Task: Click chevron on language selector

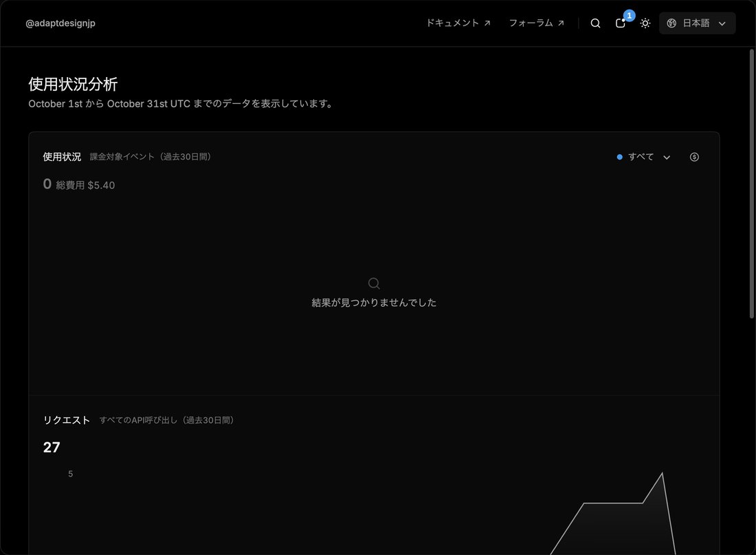Action: coord(722,23)
